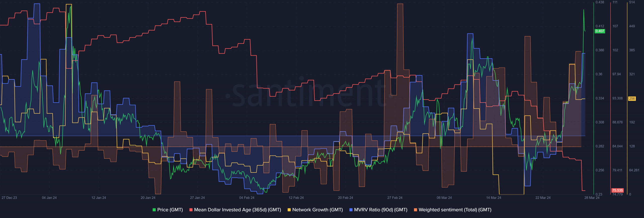
Task: Click the 74.779 axis value
Action: [618, 194]
